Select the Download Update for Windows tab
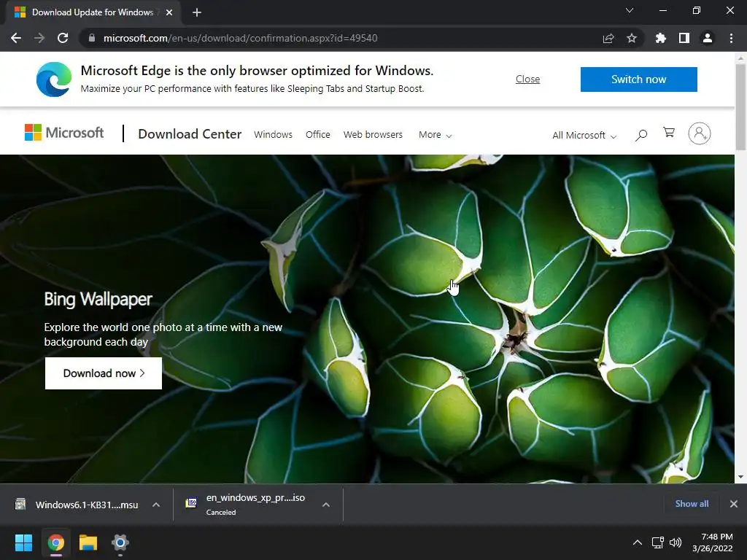Viewport: 747px width, 560px height. (93, 12)
